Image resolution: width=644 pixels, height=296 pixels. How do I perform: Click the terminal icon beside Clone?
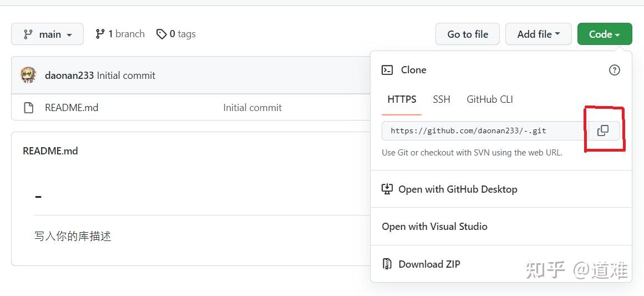[x=387, y=70]
